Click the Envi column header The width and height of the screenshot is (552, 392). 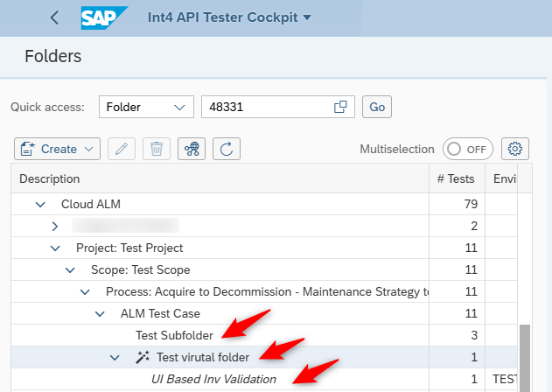pos(501,178)
